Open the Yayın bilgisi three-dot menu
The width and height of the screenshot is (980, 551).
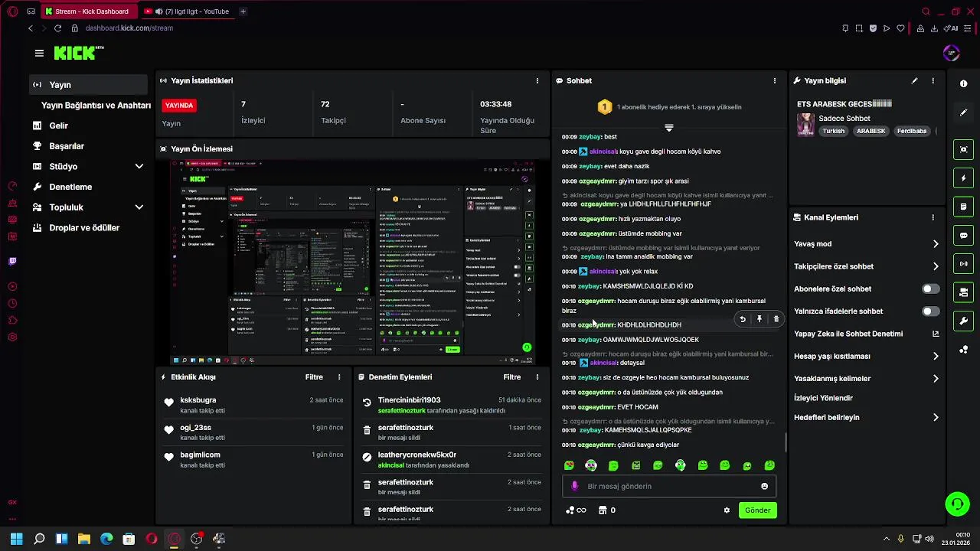pyautogui.click(x=933, y=80)
